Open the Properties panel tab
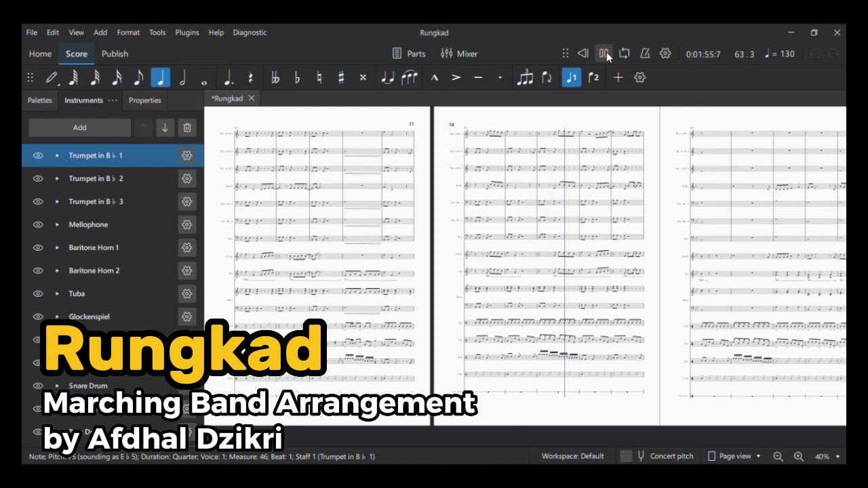The image size is (868, 488). [145, 100]
